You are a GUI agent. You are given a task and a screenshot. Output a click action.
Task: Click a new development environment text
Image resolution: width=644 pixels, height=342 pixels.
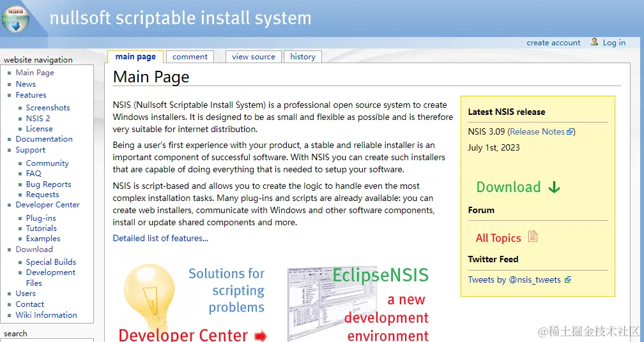[386, 318]
